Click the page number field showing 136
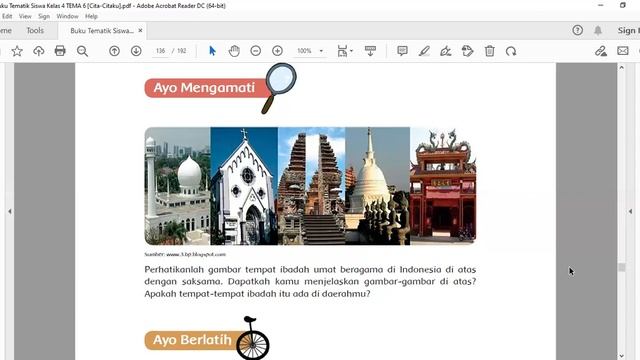The height and width of the screenshot is (360, 640). point(160,51)
